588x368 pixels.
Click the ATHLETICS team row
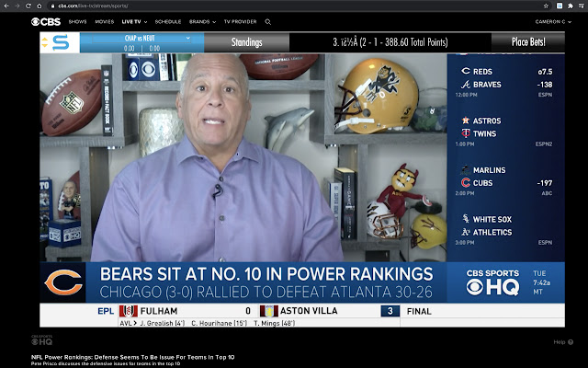(506, 232)
